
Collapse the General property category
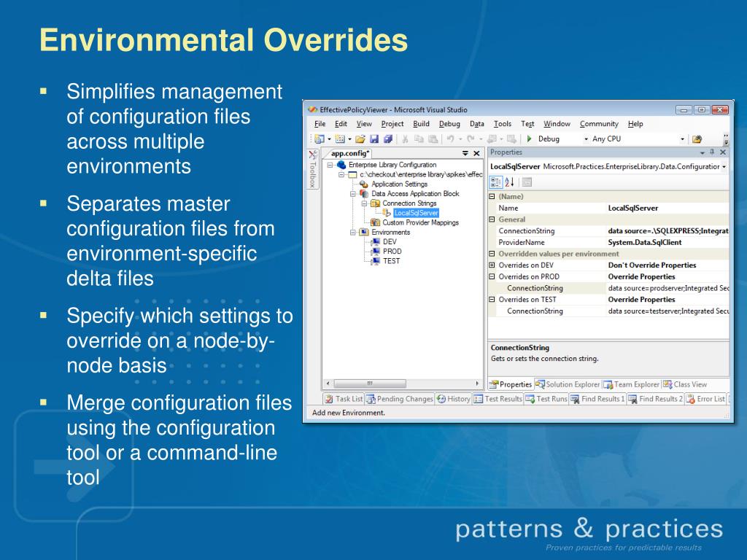(492, 219)
